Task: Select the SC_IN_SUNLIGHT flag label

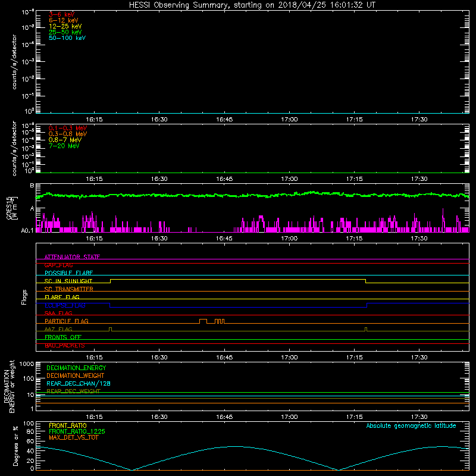Action: [68, 281]
